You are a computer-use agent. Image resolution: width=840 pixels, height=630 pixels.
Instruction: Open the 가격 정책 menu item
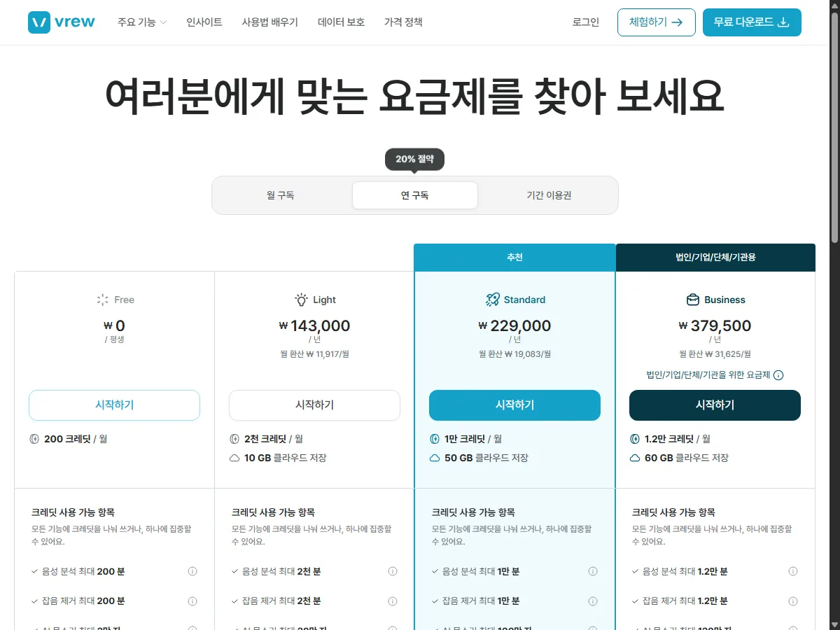tap(403, 22)
